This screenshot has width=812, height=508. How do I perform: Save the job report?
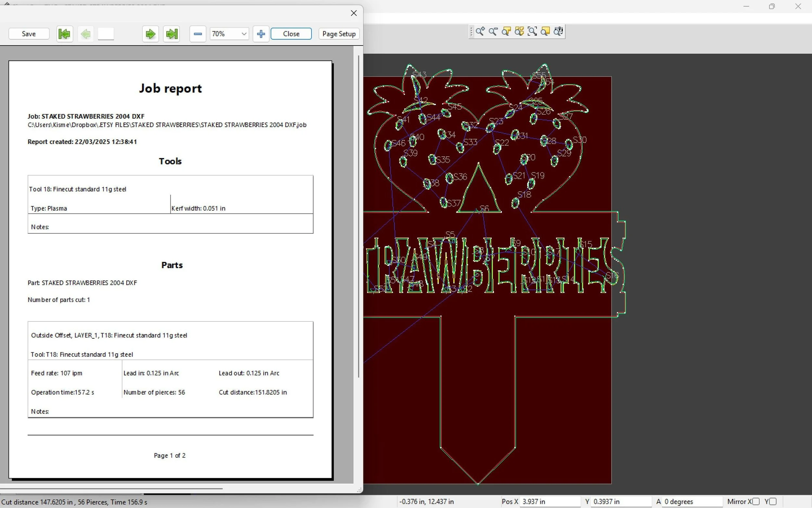coord(29,34)
